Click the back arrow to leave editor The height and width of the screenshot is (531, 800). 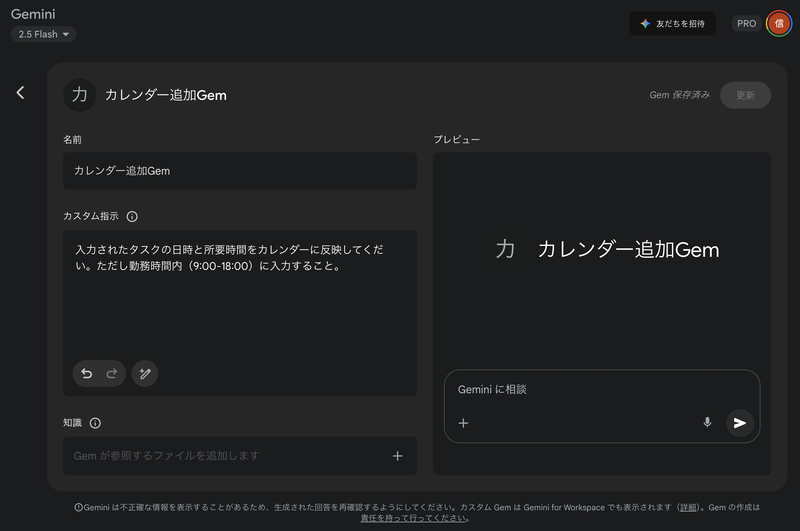click(x=20, y=93)
